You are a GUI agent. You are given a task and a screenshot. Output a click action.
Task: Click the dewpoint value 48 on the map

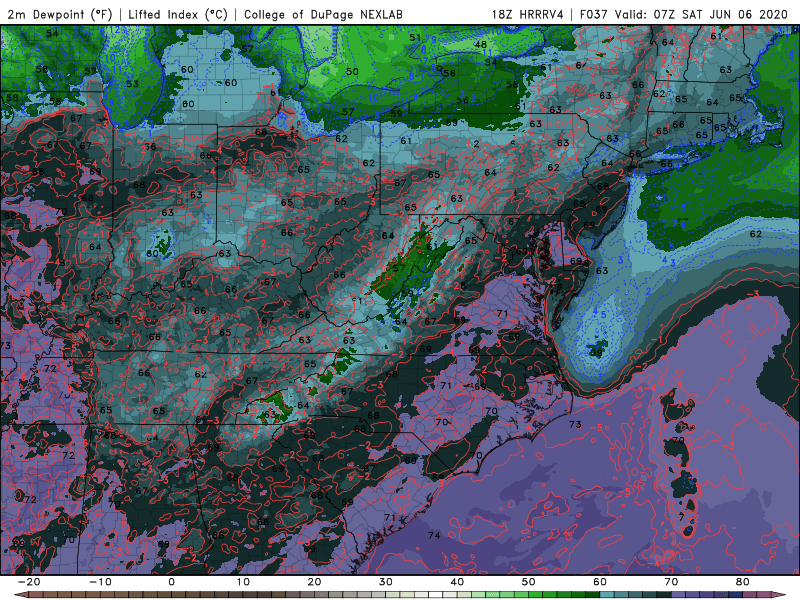click(480, 44)
